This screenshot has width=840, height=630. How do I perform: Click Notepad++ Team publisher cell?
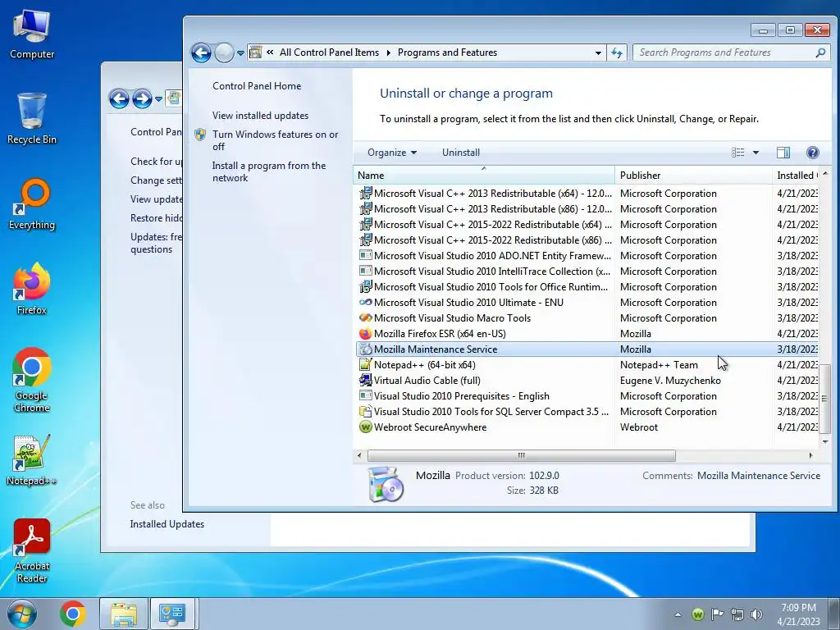click(659, 365)
